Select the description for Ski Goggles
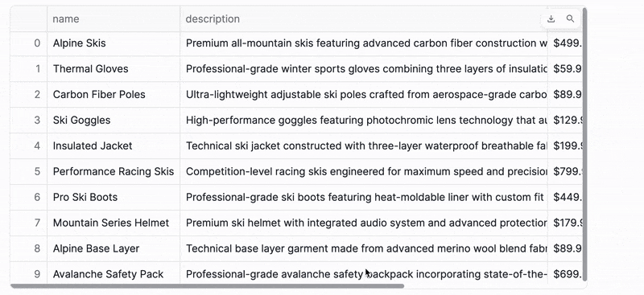This screenshot has height=295, width=644. coord(364,121)
